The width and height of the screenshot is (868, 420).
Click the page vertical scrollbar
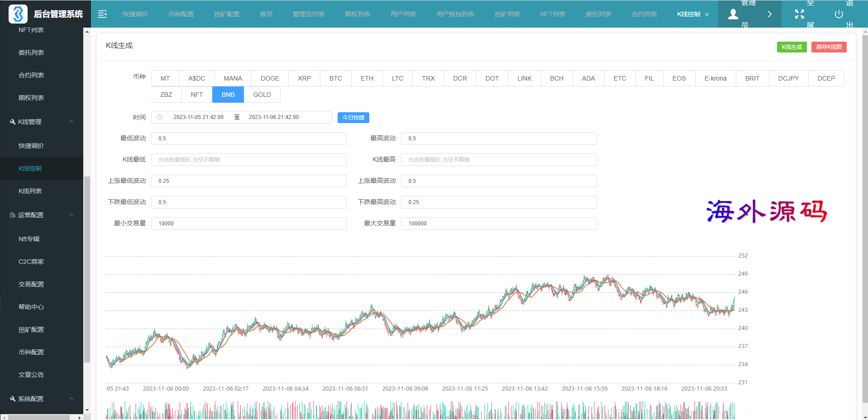(x=865, y=220)
